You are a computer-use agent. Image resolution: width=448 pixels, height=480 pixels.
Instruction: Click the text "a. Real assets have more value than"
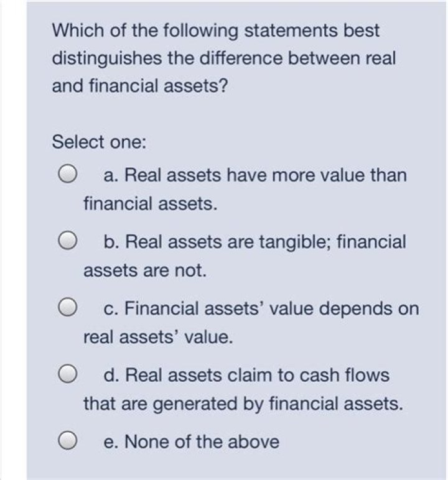coord(254,175)
